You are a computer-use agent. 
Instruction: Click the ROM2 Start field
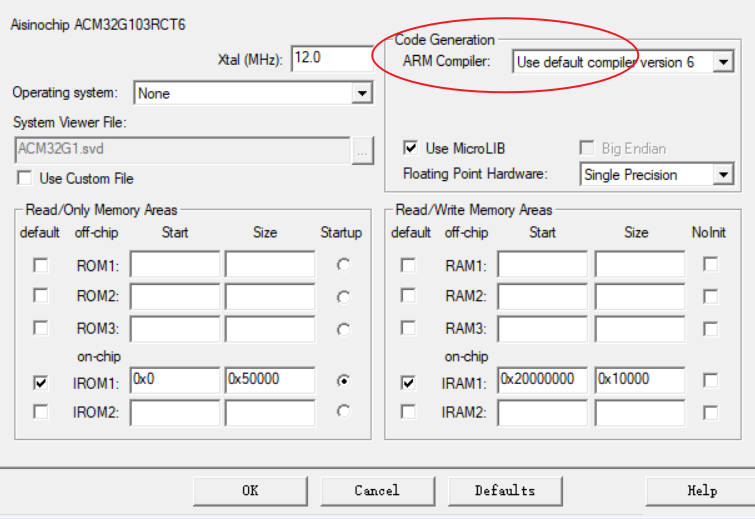pyautogui.click(x=174, y=296)
